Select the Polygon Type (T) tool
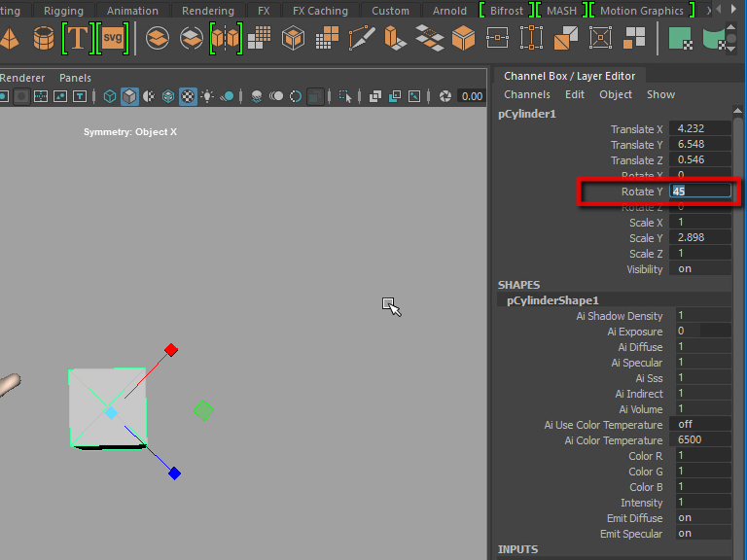This screenshot has width=747, height=560. tap(78, 39)
